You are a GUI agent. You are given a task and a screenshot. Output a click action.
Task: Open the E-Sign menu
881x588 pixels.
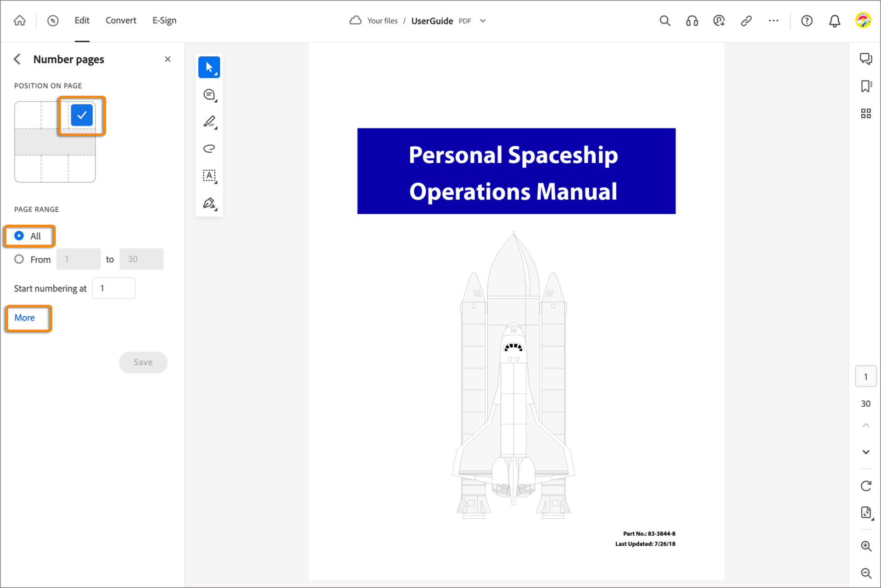(x=164, y=21)
